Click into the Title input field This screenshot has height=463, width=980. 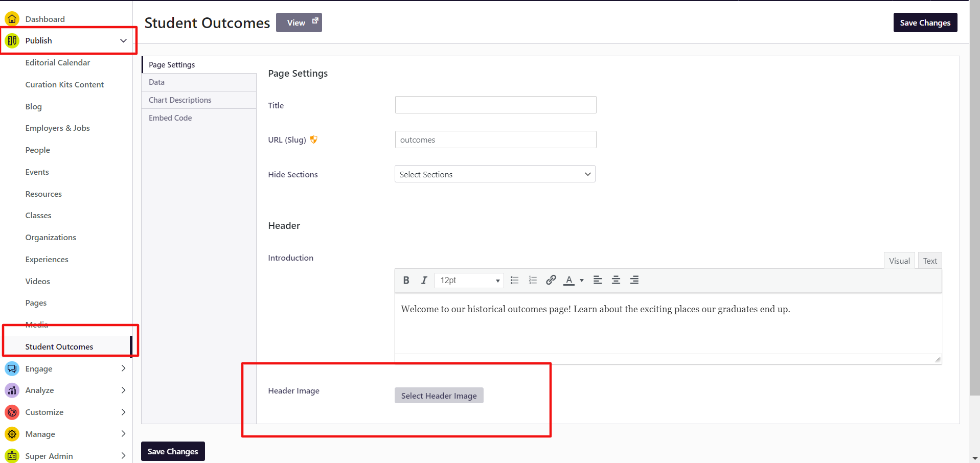point(495,105)
